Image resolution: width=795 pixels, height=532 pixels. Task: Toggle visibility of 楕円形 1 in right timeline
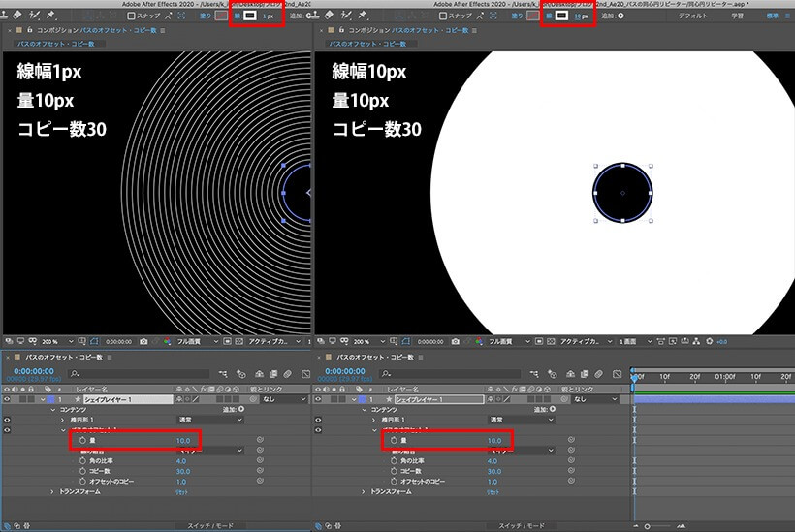coord(318,420)
